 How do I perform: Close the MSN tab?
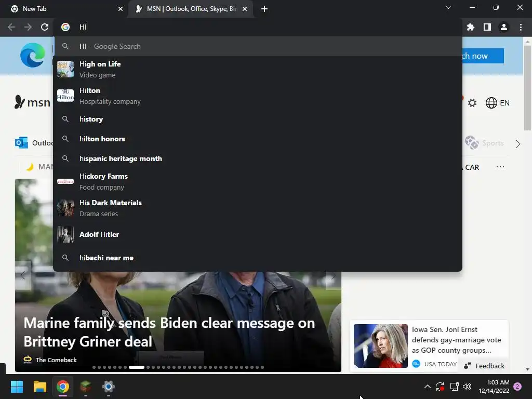[x=245, y=9]
